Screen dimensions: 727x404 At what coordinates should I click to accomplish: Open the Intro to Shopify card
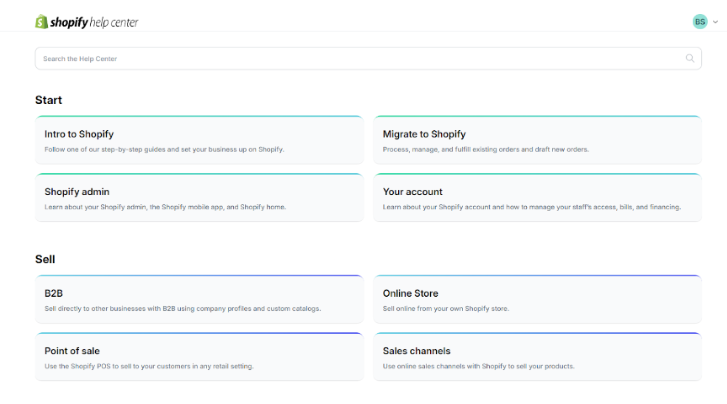pos(199,140)
